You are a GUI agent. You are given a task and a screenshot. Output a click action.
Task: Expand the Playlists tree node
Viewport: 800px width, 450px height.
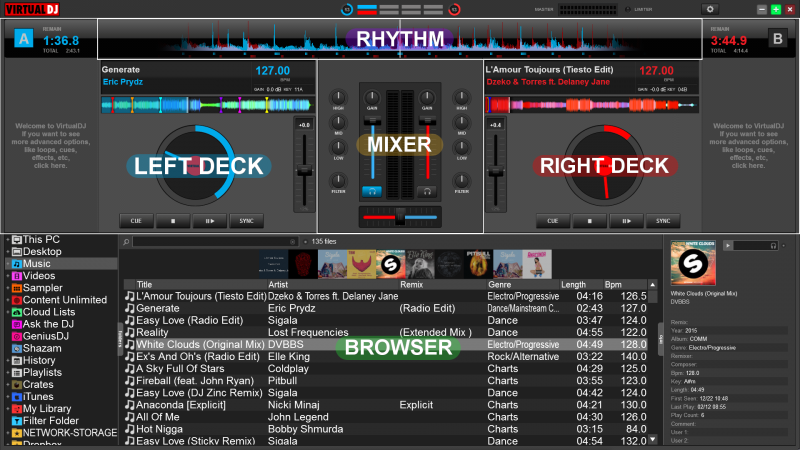[x=8, y=372]
